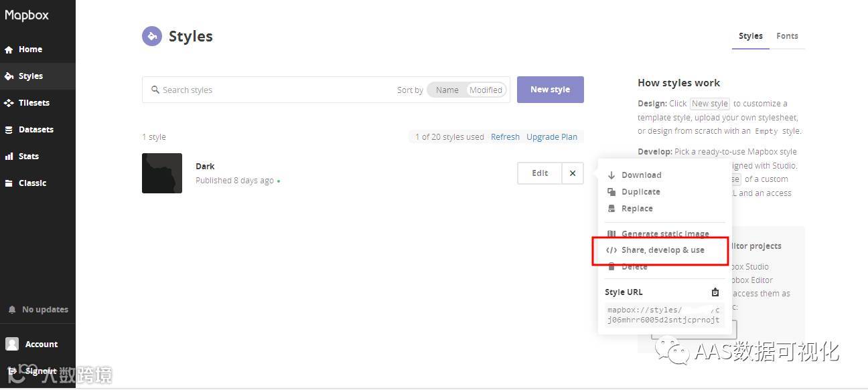
Task: Click the Account avatar icon
Action: (12, 344)
